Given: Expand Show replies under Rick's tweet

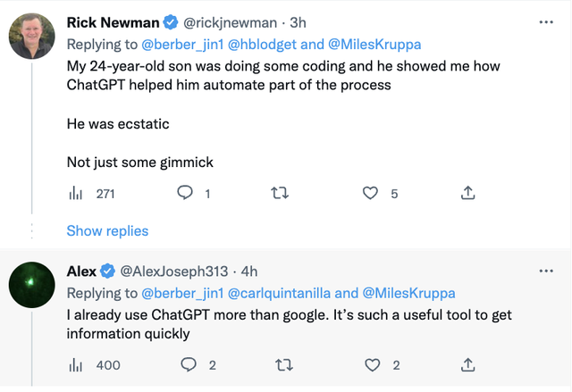Looking at the screenshot, I should coord(107,231).
